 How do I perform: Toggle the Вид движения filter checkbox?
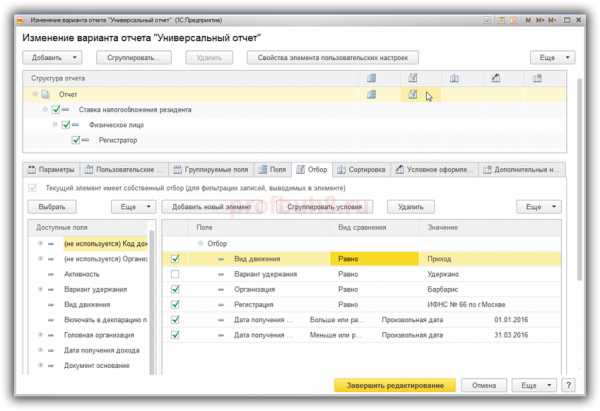point(175,259)
